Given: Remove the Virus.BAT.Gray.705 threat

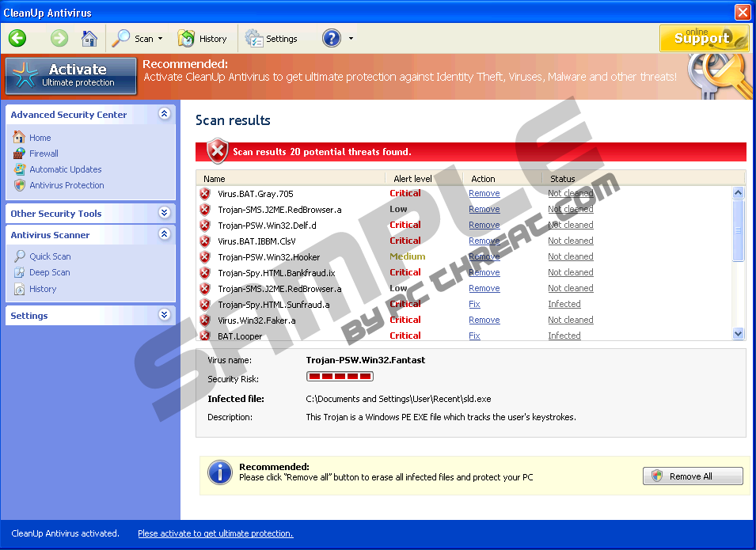Looking at the screenshot, I should point(484,193).
